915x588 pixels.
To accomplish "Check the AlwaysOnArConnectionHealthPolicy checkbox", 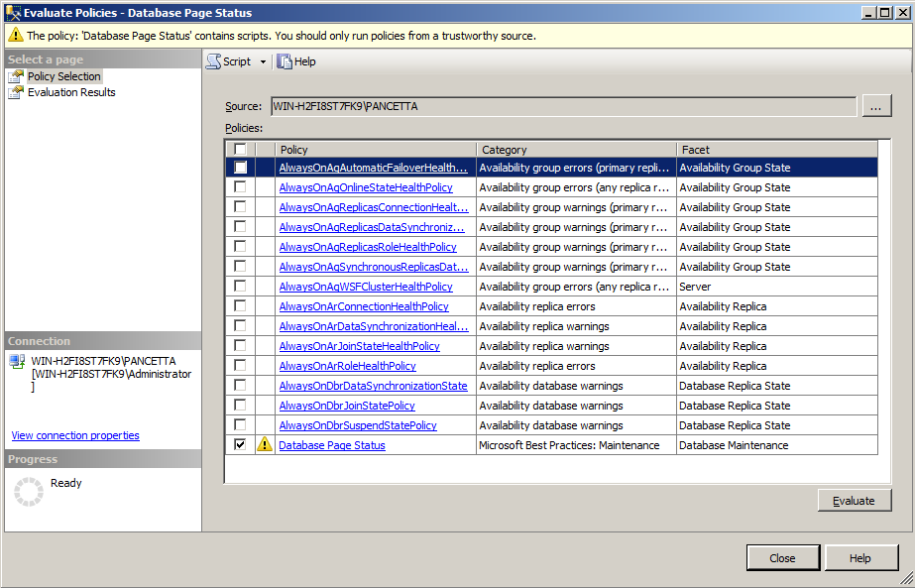I will (x=240, y=306).
